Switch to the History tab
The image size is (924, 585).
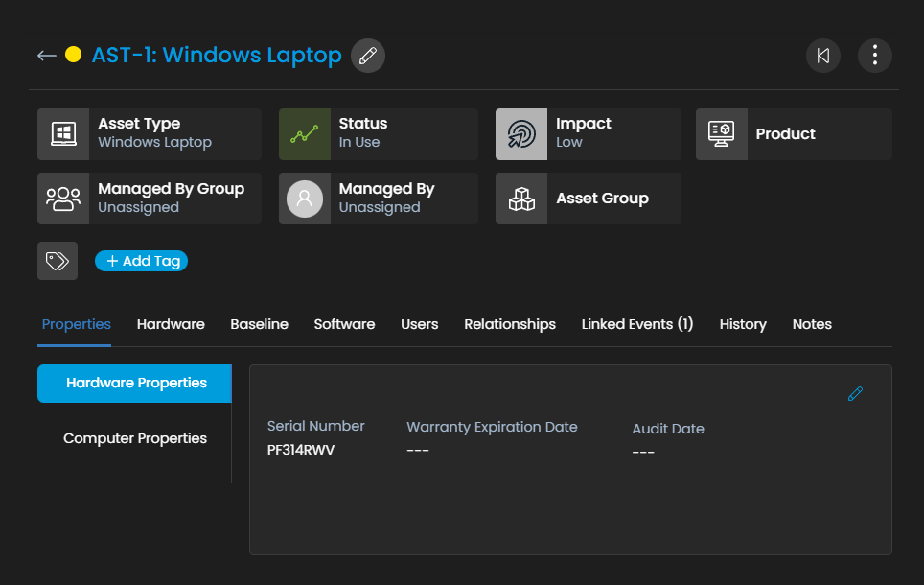pyautogui.click(x=742, y=324)
